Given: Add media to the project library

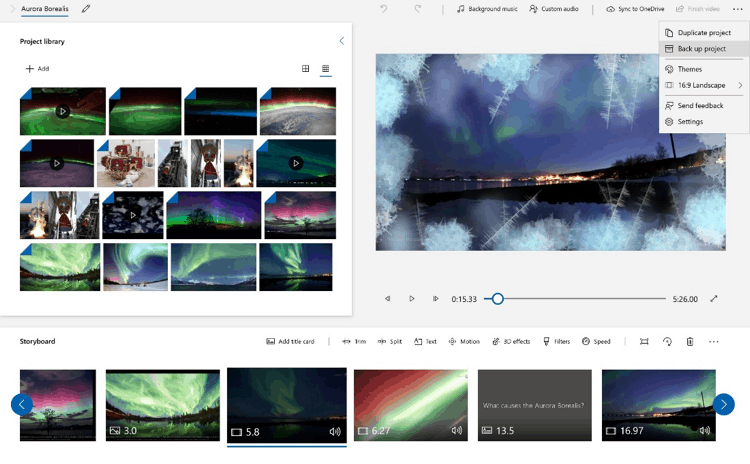Looking at the screenshot, I should [37, 69].
